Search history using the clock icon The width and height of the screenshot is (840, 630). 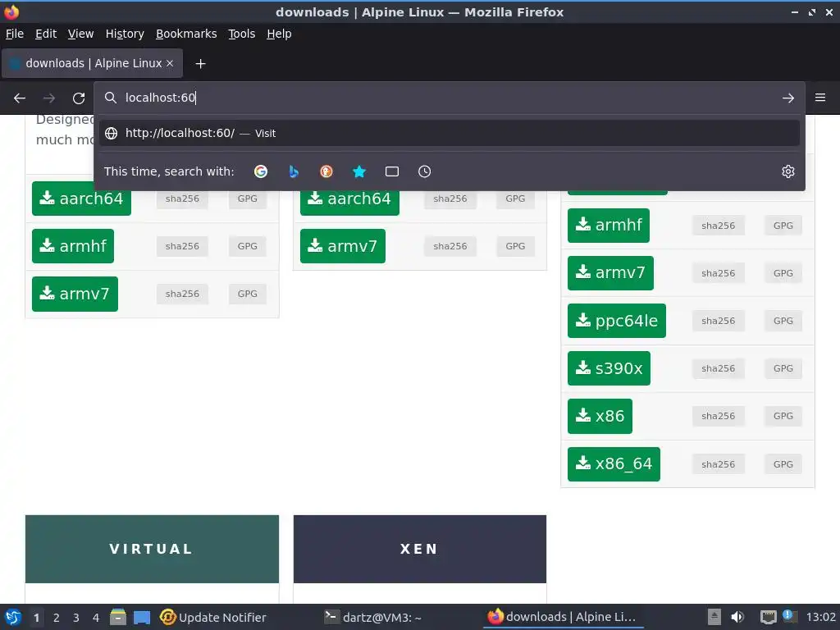point(424,171)
